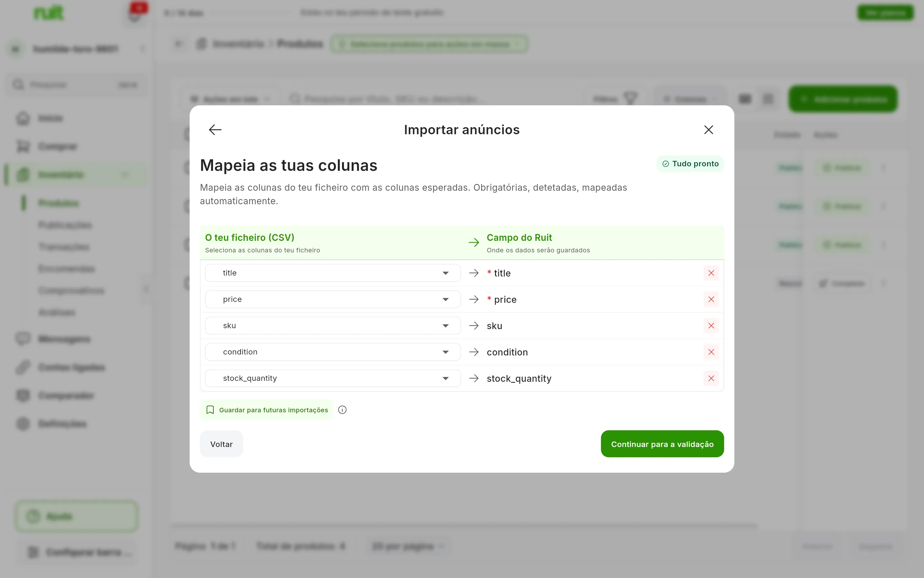
Task: Remove the title column mapping
Action: [711, 273]
